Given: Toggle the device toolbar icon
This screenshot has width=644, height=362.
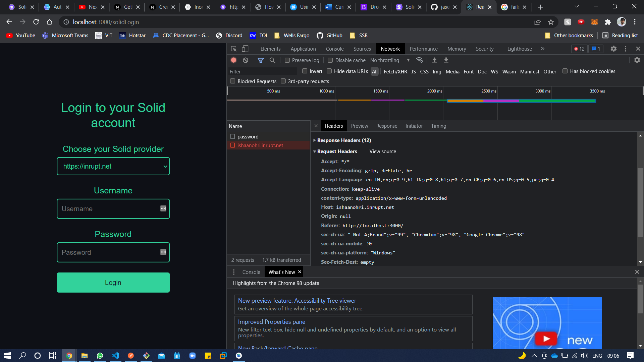Looking at the screenshot, I should point(245,49).
